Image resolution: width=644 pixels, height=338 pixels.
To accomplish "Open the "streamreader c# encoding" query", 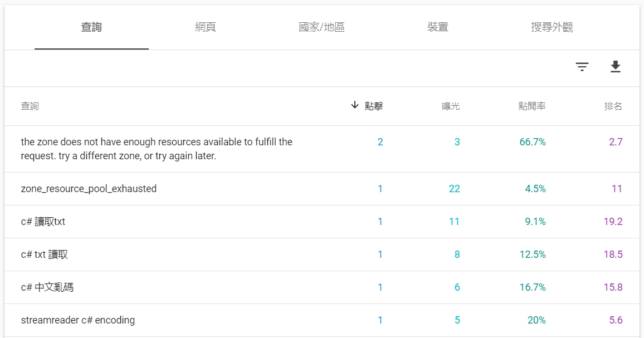I will point(77,320).
